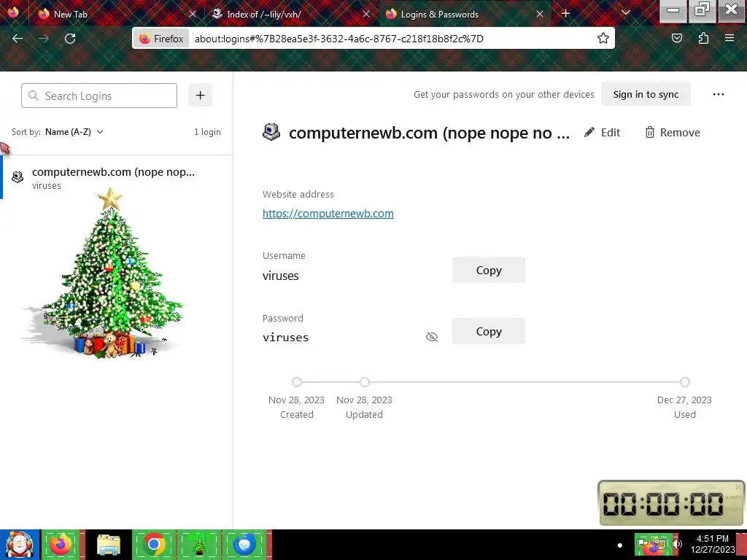This screenshot has height=560, width=747.
Task: Launch Chrome from the taskbar
Action: (153, 545)
